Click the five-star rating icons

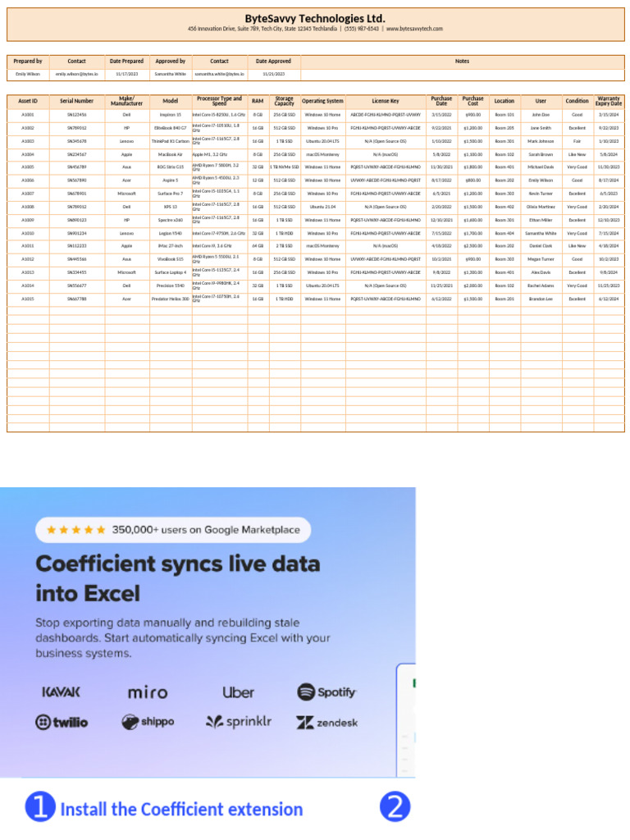click(x=76, y=530)
